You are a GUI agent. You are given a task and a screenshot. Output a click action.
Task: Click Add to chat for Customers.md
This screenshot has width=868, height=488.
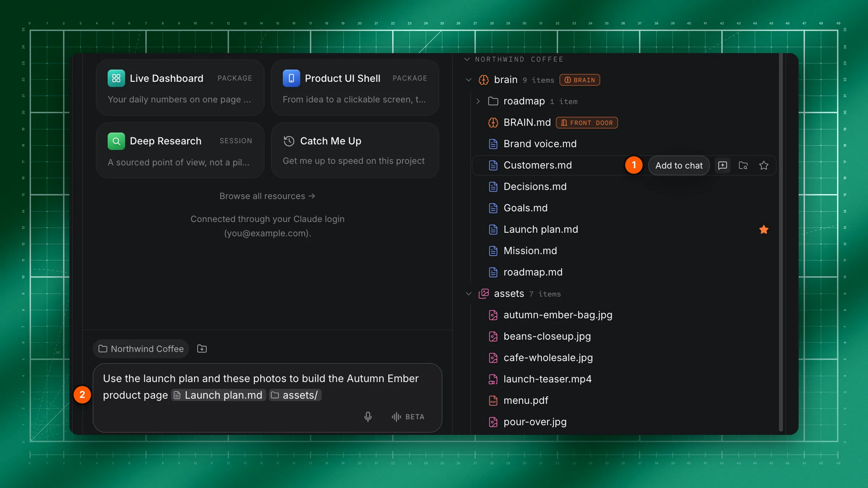pos(679,166)
